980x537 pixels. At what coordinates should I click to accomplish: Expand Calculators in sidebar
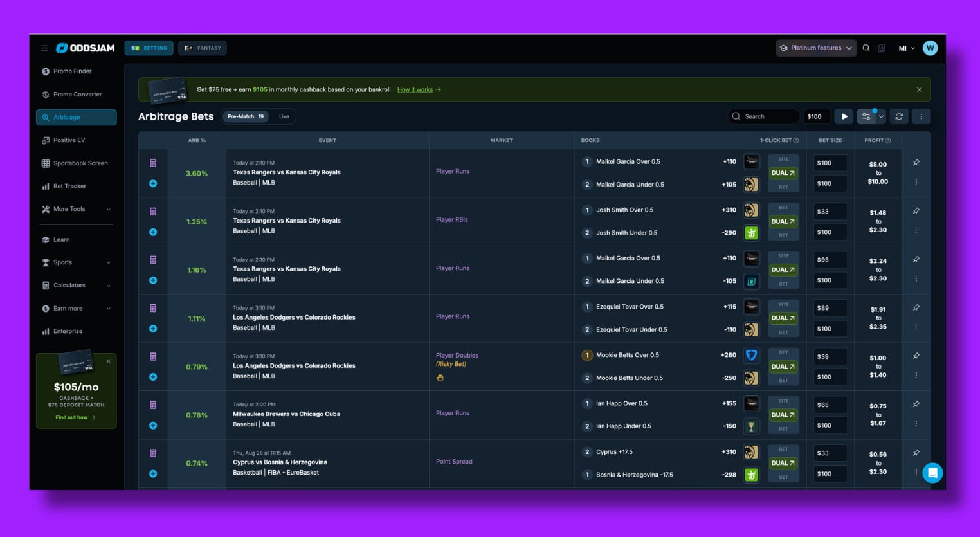point(76,286)
